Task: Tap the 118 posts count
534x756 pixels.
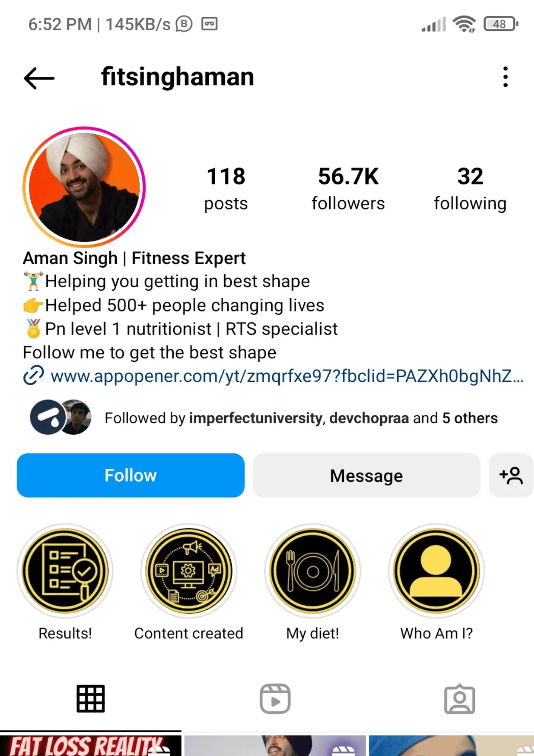Action: 226,189
